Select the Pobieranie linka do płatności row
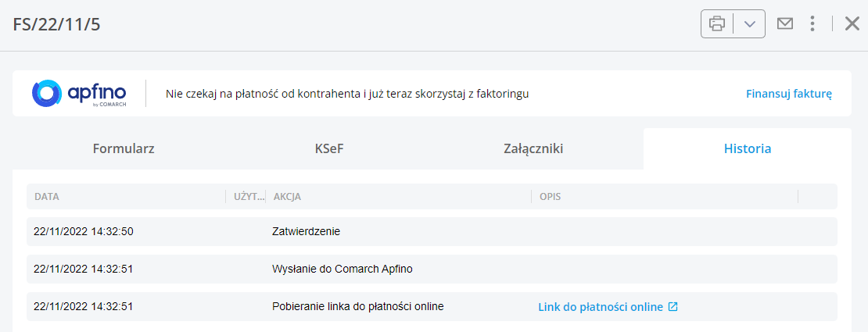 tap(432, 306)
